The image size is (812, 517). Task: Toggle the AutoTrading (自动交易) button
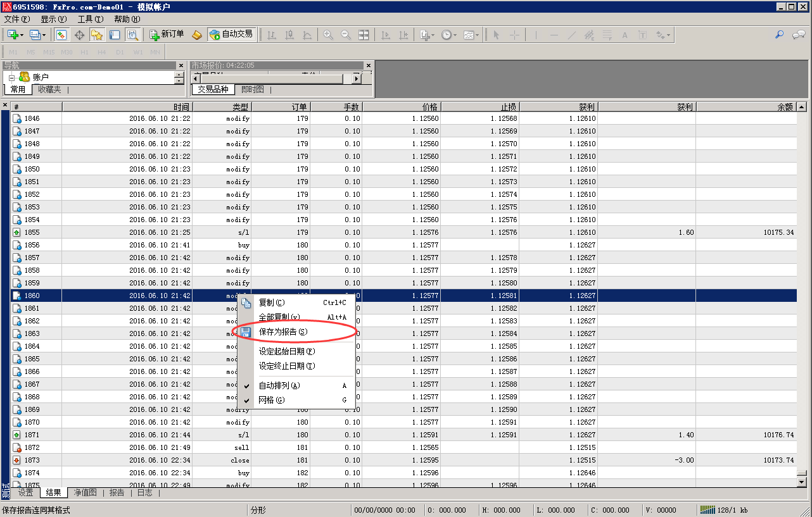(231, 34)
